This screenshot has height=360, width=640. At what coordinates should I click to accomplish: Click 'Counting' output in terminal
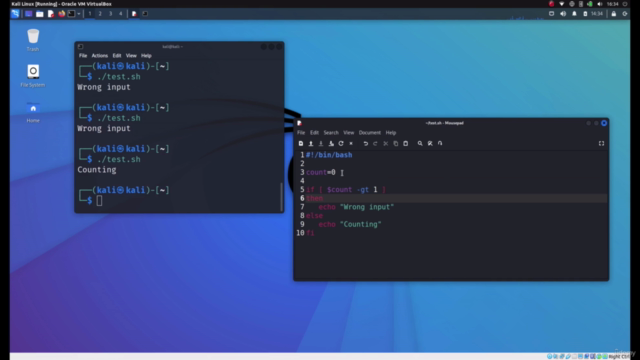97,170
